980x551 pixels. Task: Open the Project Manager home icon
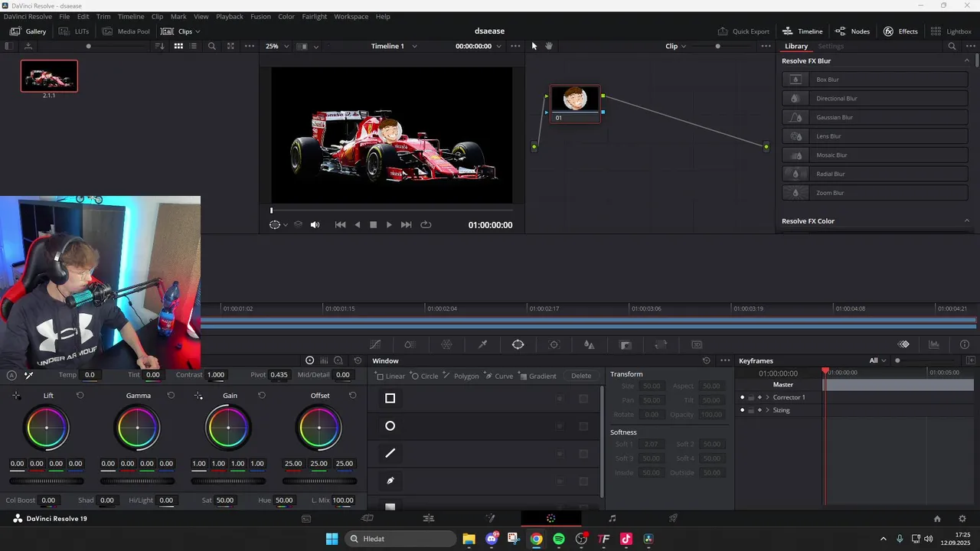point(937,518)
